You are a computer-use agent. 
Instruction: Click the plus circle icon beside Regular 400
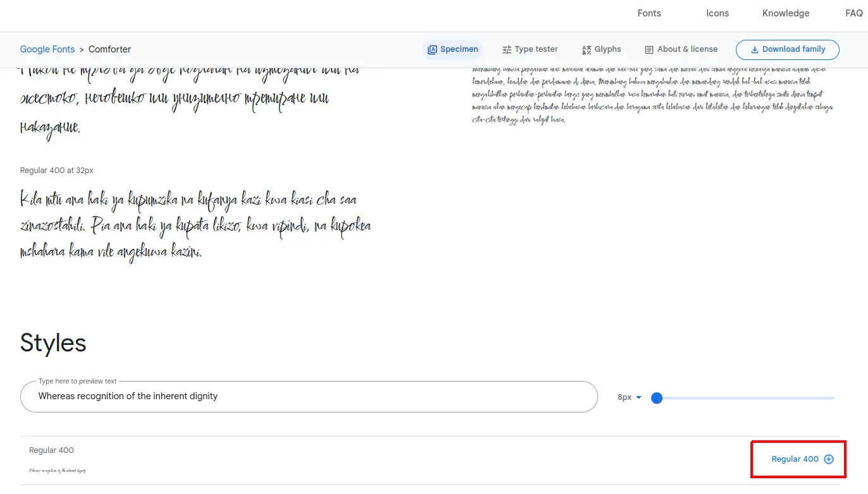829,459
